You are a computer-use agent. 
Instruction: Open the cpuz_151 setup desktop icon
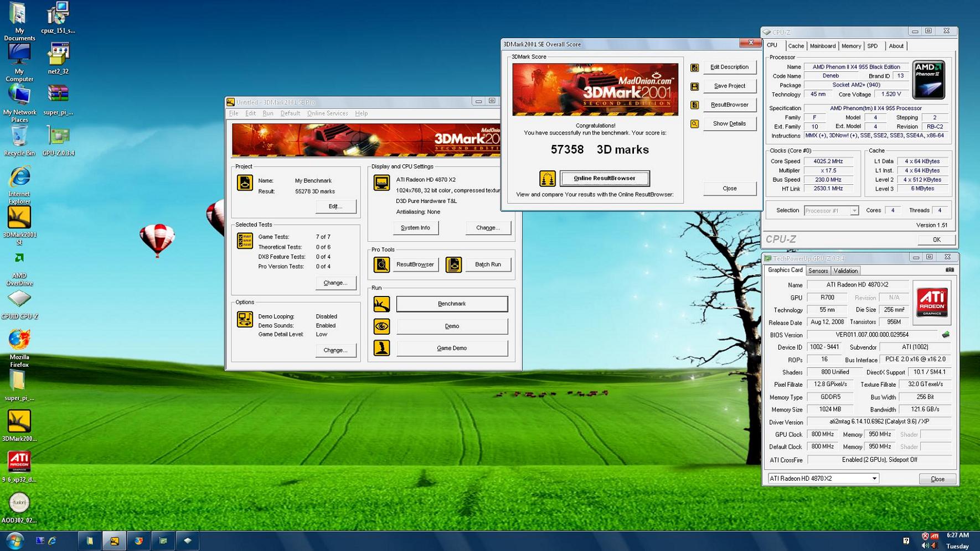pyautogui.click(x=58, y=18)
